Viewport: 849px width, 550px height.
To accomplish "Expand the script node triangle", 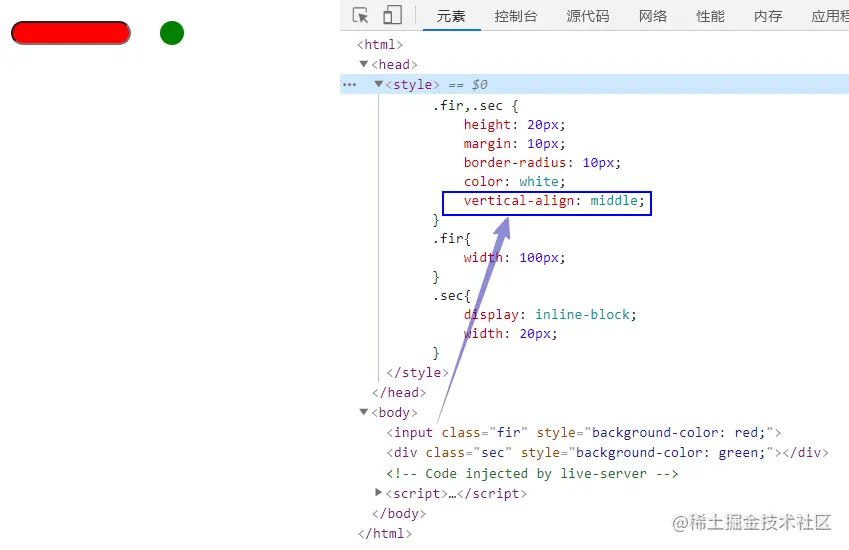I will (378, 492).
